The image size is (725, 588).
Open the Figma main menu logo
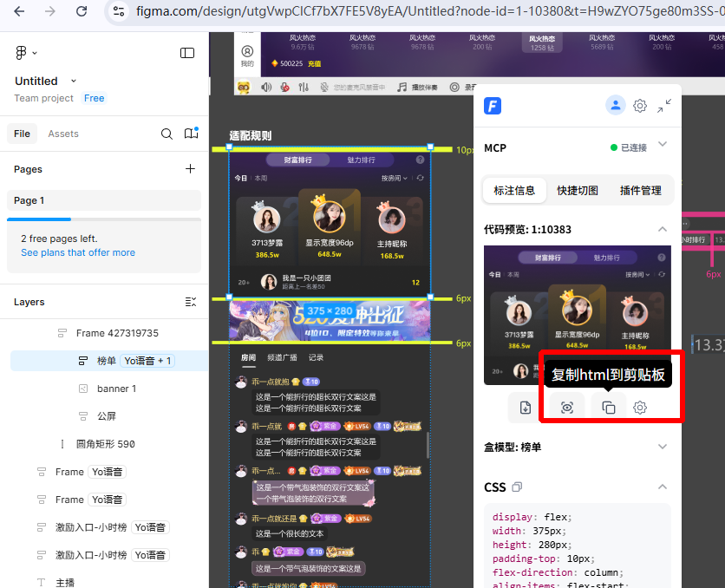click(25, 53)
